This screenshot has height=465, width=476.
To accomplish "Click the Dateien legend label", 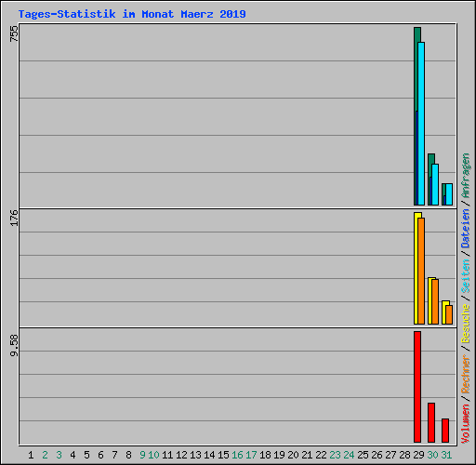I will click(x=466, y=229).
